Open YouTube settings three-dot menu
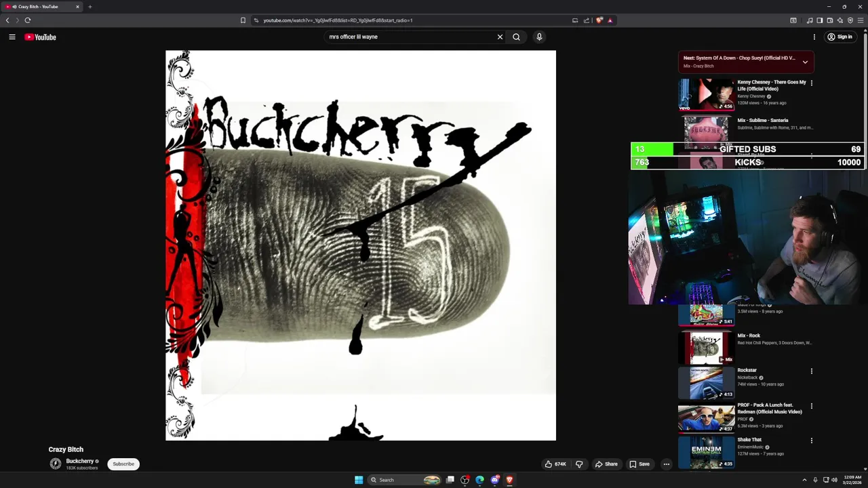Image resolution: width=868 pixels, height=488 pixels. (x=814, y=37)
